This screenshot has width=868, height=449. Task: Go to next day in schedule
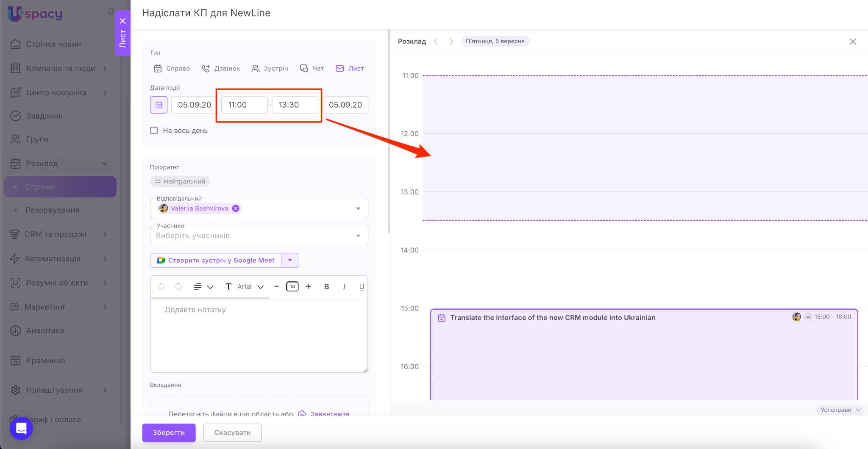(x=451, y=42)
